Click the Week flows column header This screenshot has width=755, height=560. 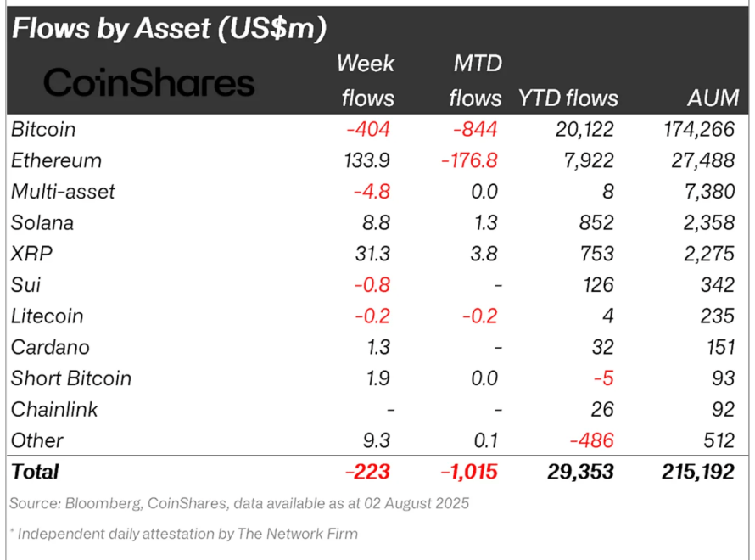[366, 81]
